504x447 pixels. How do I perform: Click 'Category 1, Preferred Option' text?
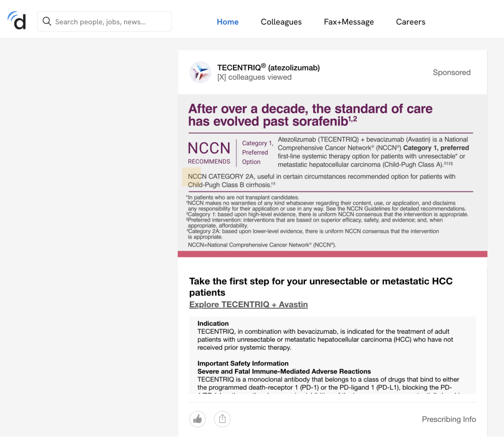pyautogui.click(x=258, y=152)
